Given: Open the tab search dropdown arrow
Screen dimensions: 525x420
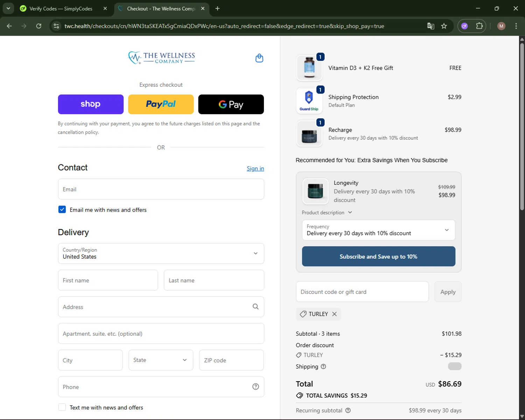Looking at the screenshot, I should (x=8, y=8).
